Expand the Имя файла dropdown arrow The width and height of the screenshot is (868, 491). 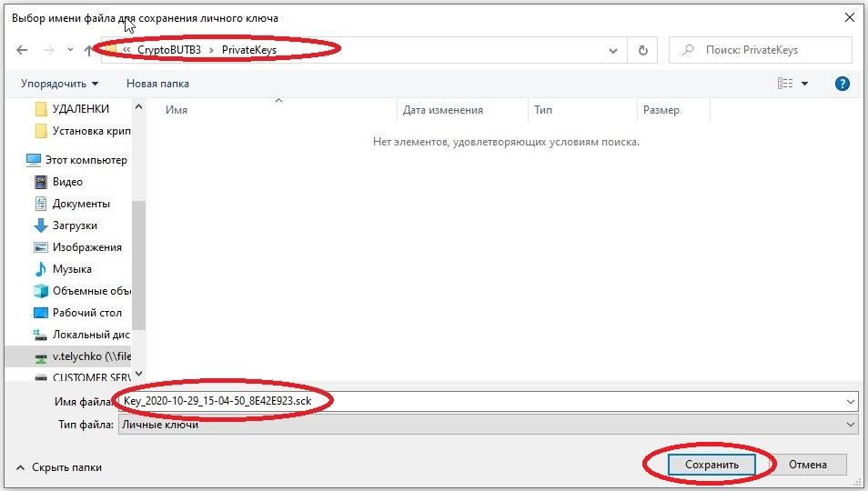[x=851, y=401]
